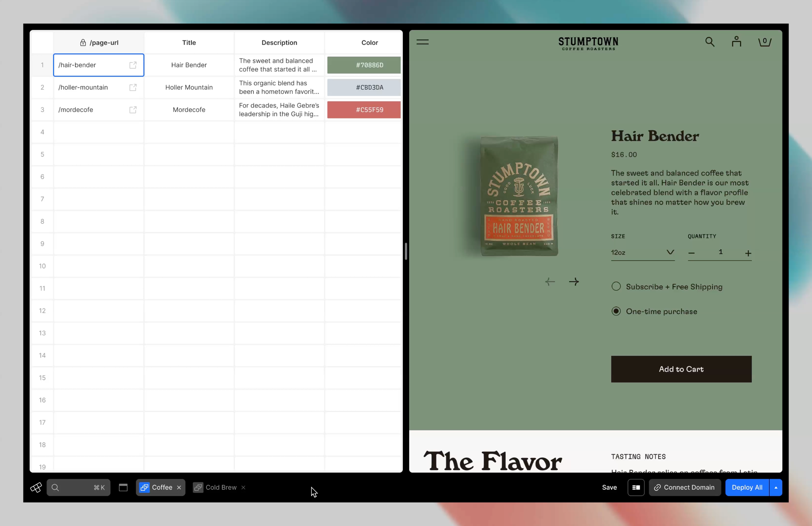Select the 'For decades, Haile Gebre's' description cell
812x526 pixels.
click(x=279, y=110)
